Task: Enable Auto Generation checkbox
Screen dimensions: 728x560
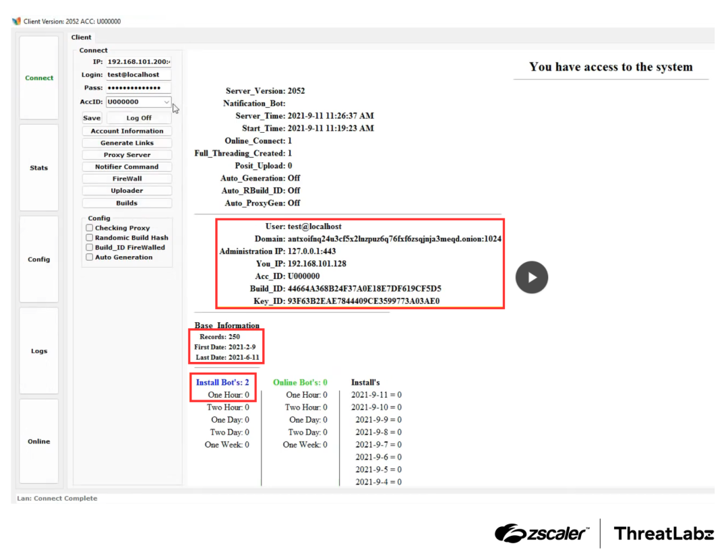Action: pos(90,257)
